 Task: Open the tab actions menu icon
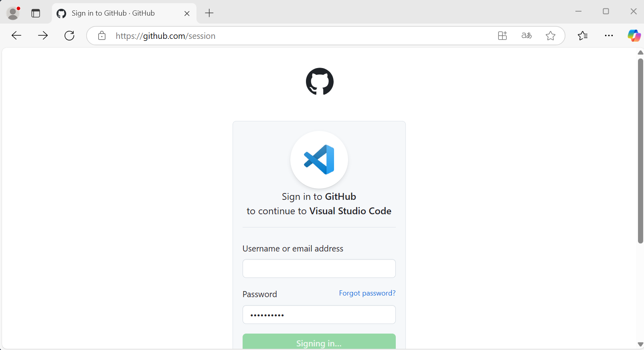point(36,13)
